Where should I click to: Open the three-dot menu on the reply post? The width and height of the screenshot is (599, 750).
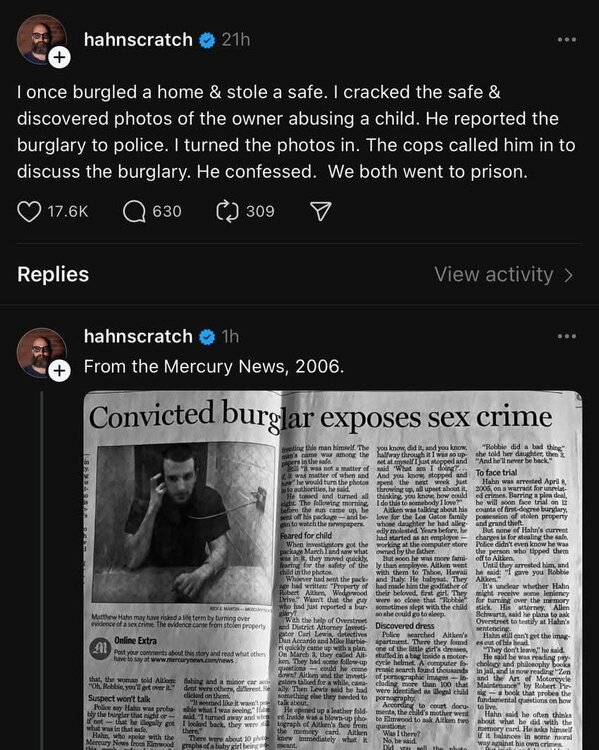pos(567,336)
